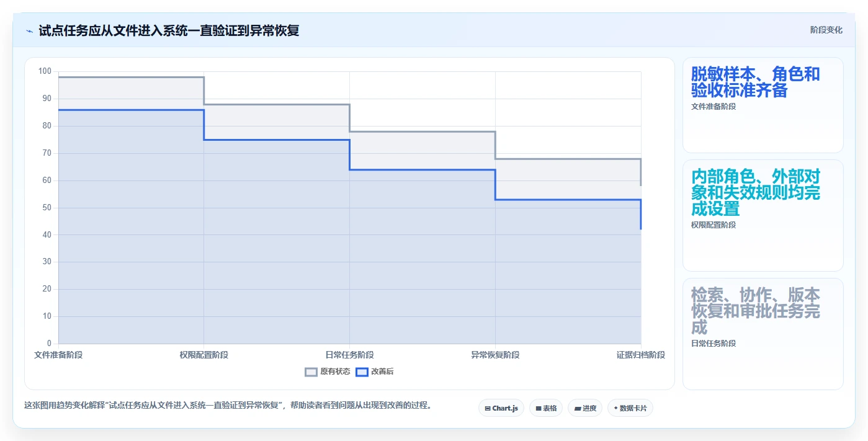Open the 检索、协作、版本恢复 card
Viewport: 868px width, 441px height.
[763, 334]
